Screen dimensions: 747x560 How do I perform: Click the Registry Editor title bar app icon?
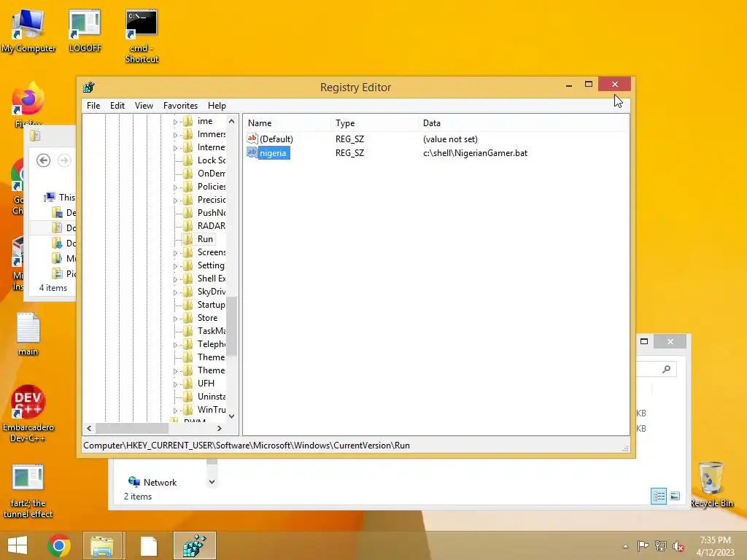(89, 87)
